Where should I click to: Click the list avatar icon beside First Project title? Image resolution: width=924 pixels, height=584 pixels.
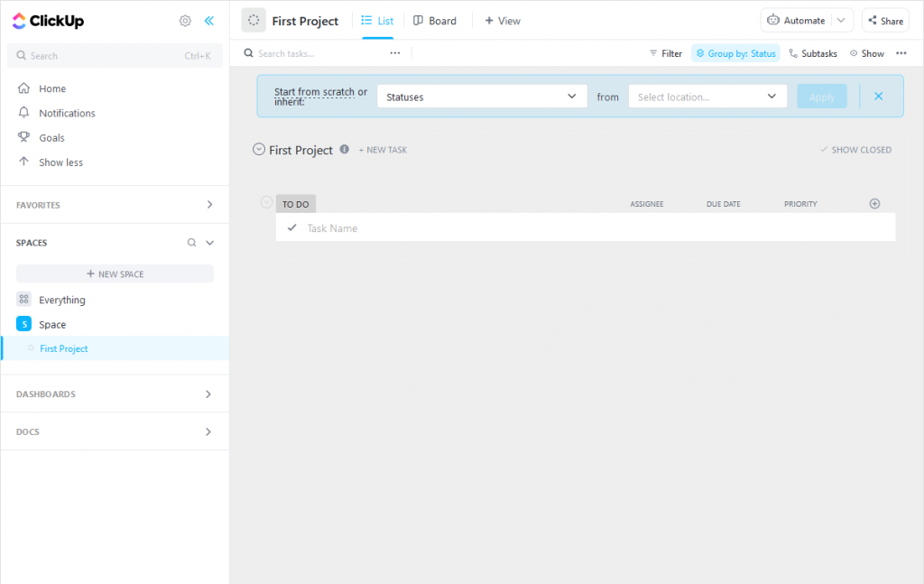click(x=254, y=20)
